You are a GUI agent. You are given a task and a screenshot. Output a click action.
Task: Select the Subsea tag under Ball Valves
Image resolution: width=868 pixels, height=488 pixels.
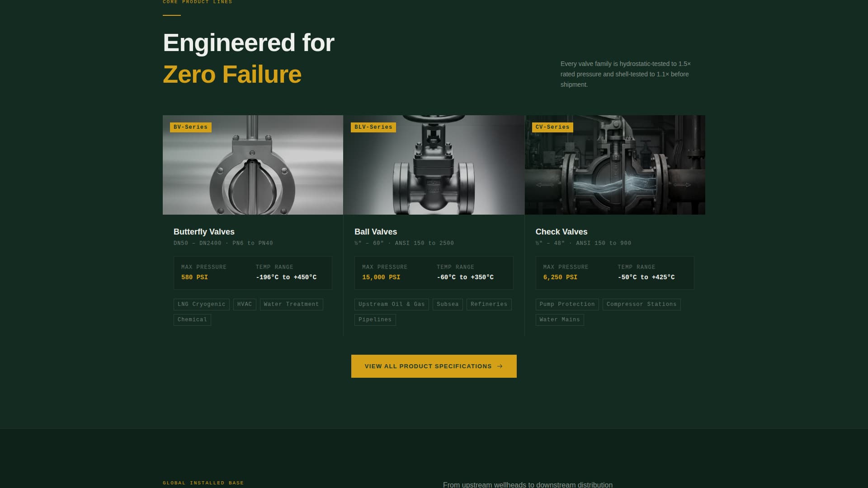[x=447, y=304]
